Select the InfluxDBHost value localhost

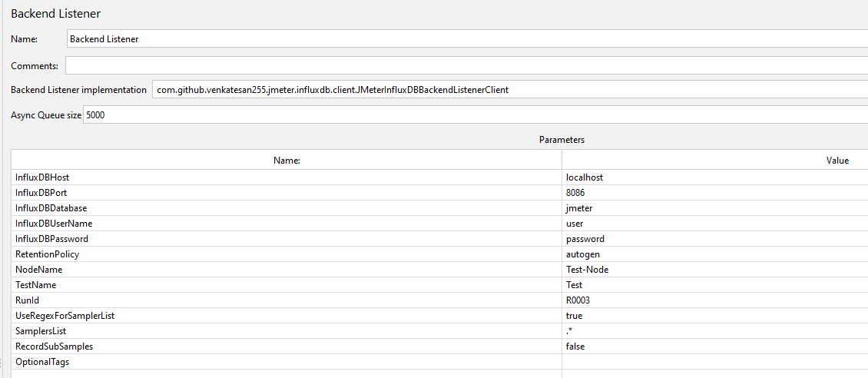585,177
